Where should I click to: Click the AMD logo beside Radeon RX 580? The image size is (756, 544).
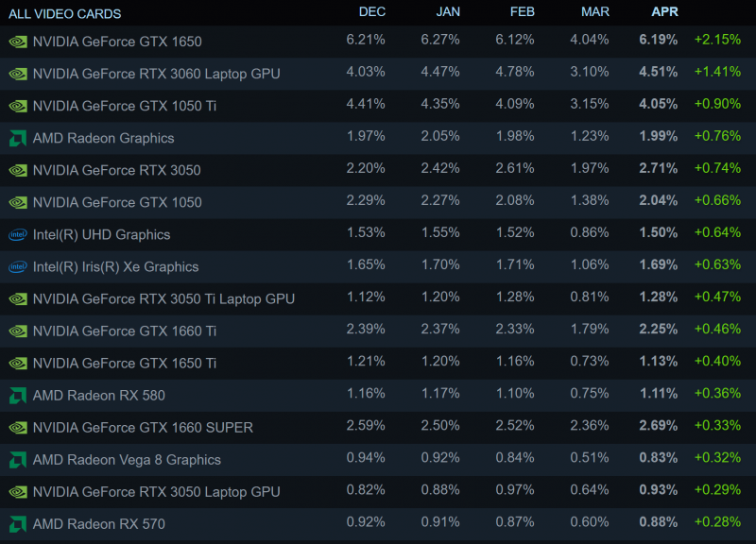pos(17,395)
